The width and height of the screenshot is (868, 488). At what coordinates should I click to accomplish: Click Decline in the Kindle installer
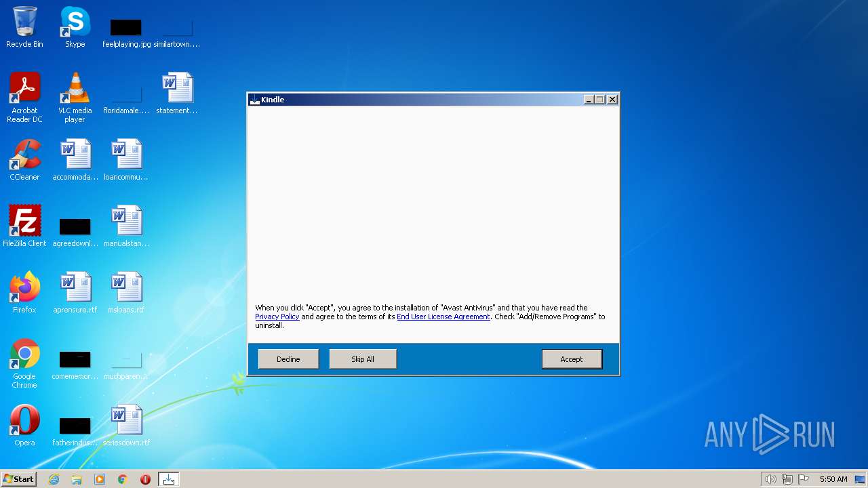tap(288, 359)
